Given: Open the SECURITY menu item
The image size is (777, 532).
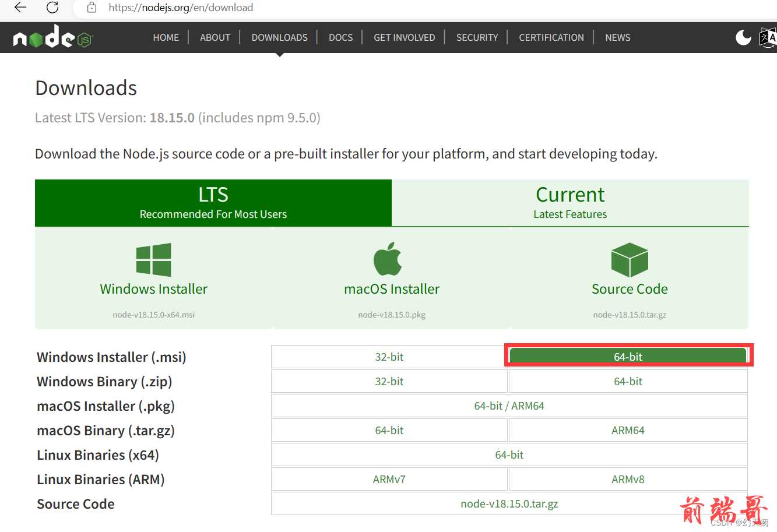Looking at the screenshot, I should [x=477, y=37].
